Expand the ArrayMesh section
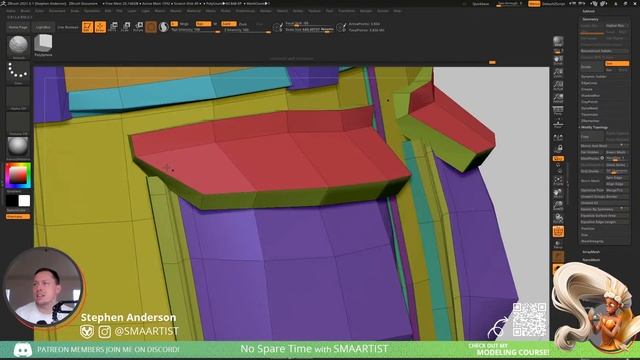This screenshot has width=640, height=360. click(591, 252)
